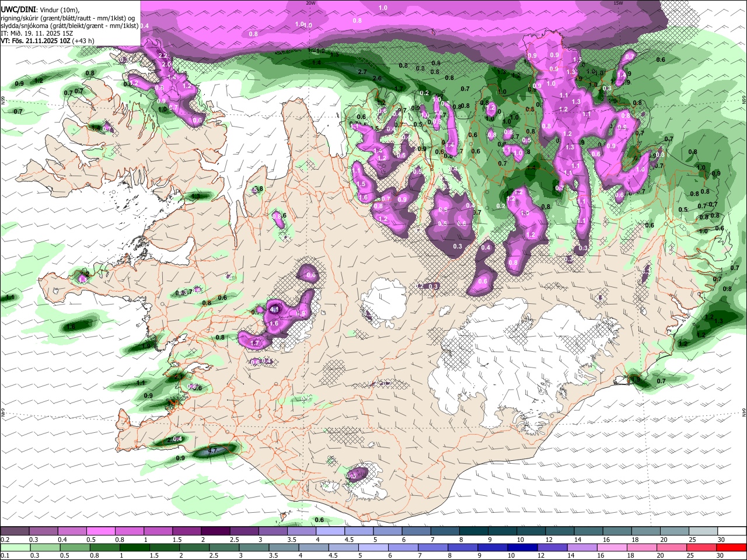Click the 30 label in the bottom legend row
Viewport: 747px width, 560px height.
[x=721, y=555]
